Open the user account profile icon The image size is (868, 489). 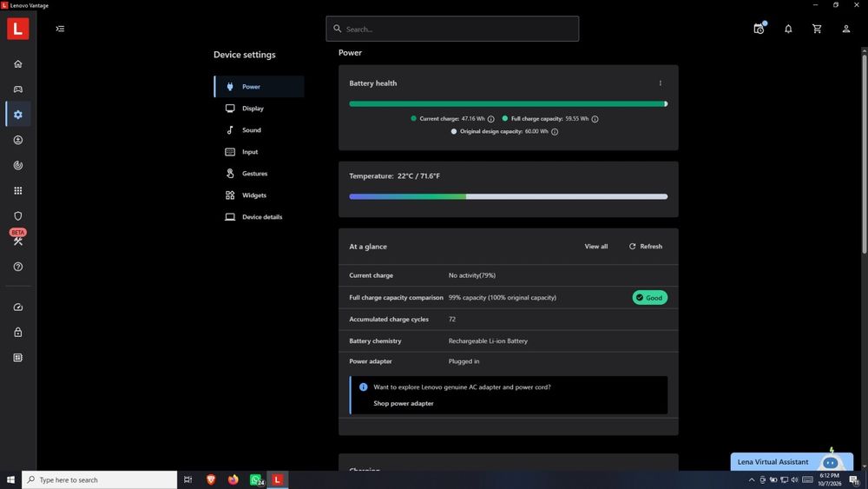(x=845, y=29)
